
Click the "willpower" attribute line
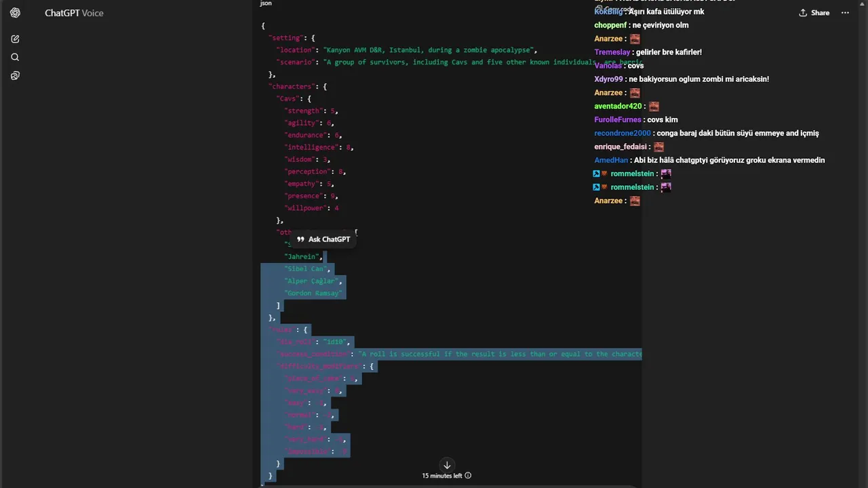point(311,209)
